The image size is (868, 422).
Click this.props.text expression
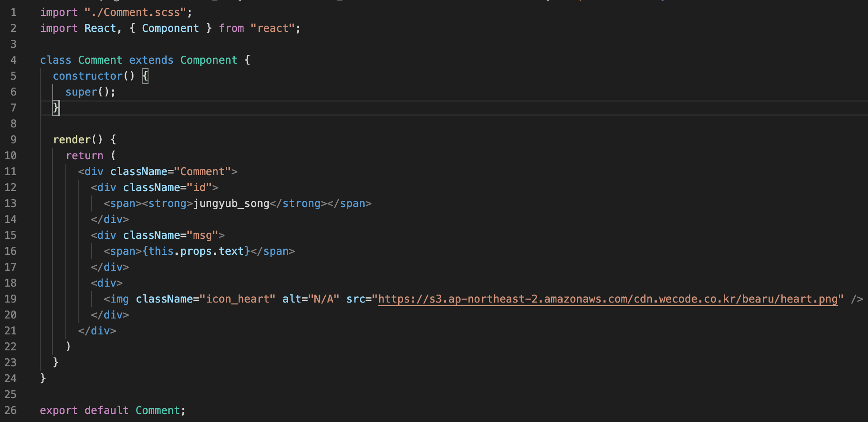click(x=196, y=251)
